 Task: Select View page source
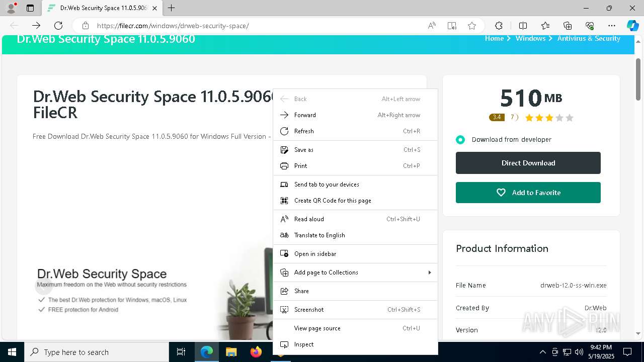pos(355,328)
